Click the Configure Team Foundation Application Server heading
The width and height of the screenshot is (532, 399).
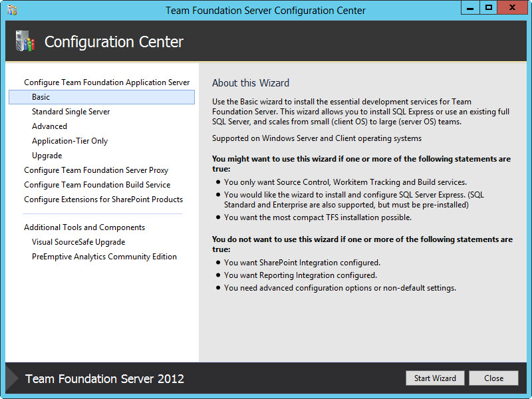tap(106, 82)
